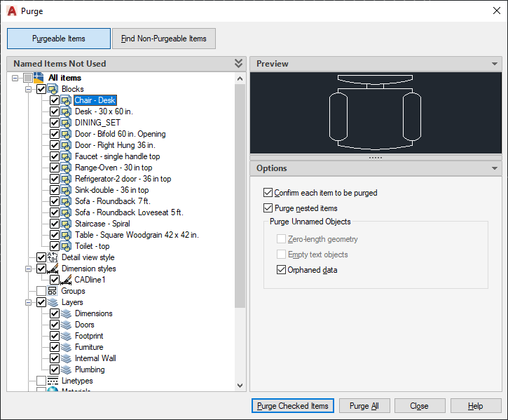The height and width of the screenshot is (420, 508).
Task: Expand the Named Items Not Used panel chevrons
Action: point(238,64)
